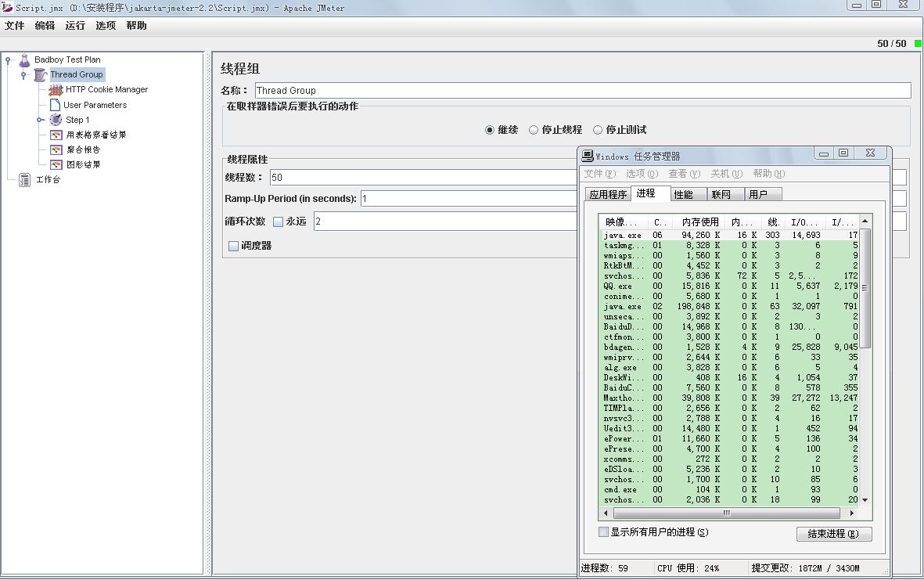The height and width of the screenshot is (580, 924).
Task: Select the 工作台 tree item
Action: tap(48, 180)
